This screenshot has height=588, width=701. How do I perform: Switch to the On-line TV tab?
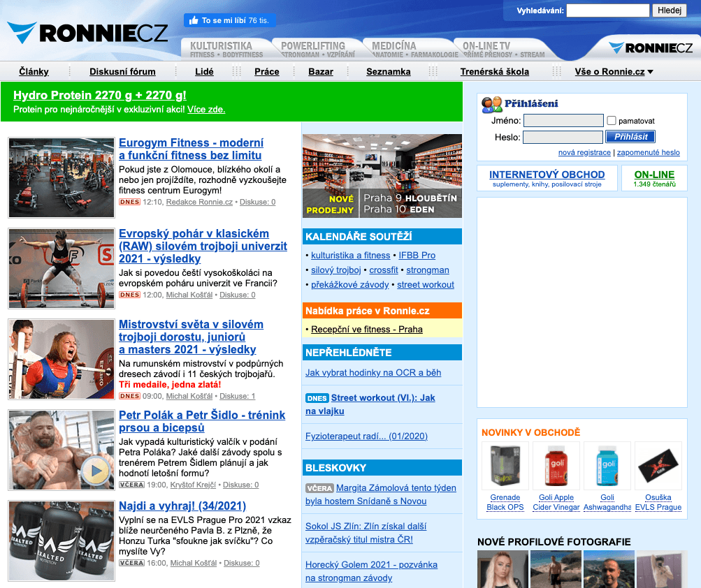(503, 49)
